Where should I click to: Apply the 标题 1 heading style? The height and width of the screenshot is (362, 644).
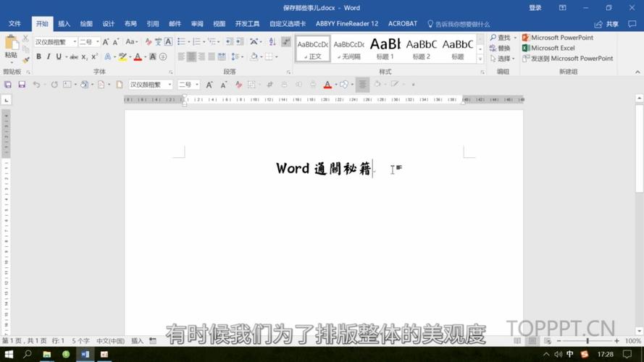pos(385,49)
